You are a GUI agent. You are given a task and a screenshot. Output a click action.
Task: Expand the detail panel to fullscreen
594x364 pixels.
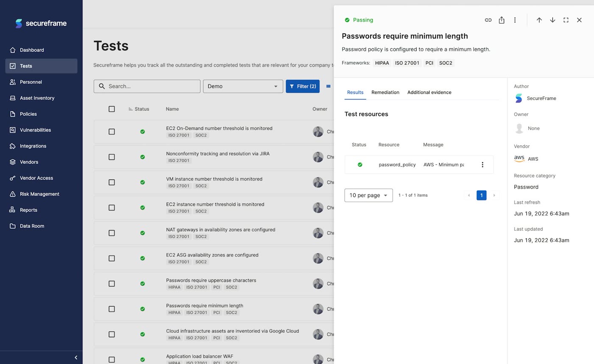566,20
